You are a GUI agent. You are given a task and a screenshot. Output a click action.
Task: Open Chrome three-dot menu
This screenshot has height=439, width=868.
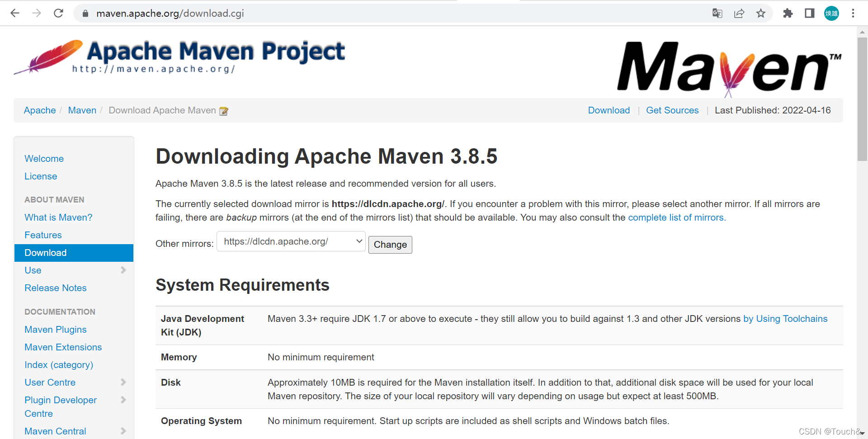point(853,13)
